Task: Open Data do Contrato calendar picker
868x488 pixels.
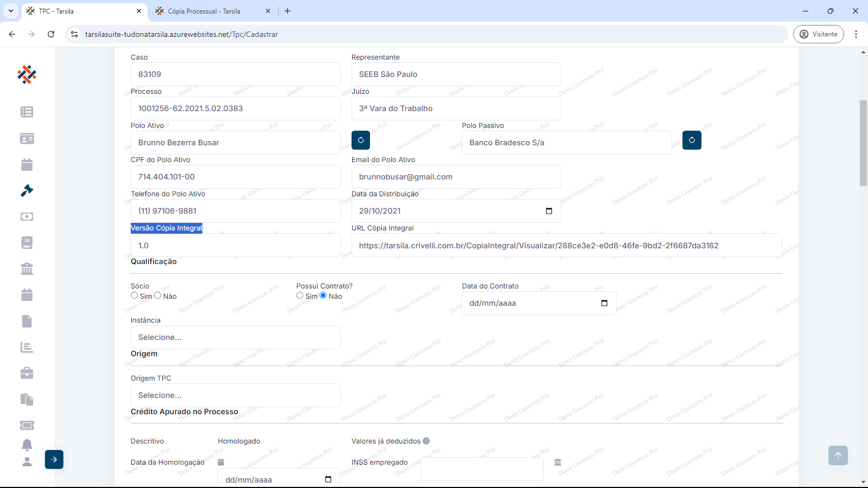Action: click(604, 303)
